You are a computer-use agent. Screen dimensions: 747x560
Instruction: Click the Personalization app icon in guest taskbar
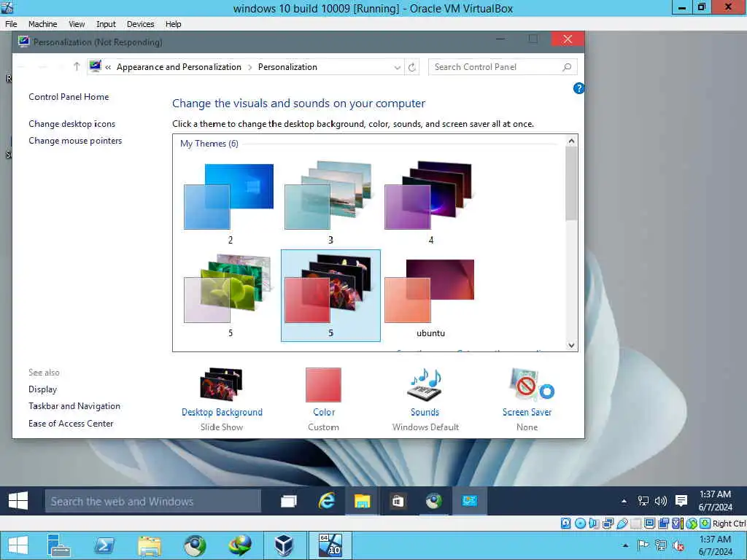pos(469,501)
